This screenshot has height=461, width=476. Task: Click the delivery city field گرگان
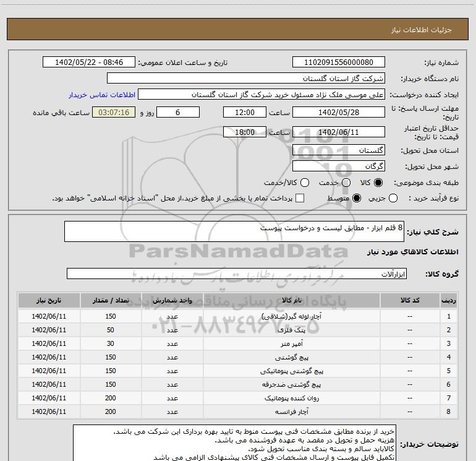point(339,166)
